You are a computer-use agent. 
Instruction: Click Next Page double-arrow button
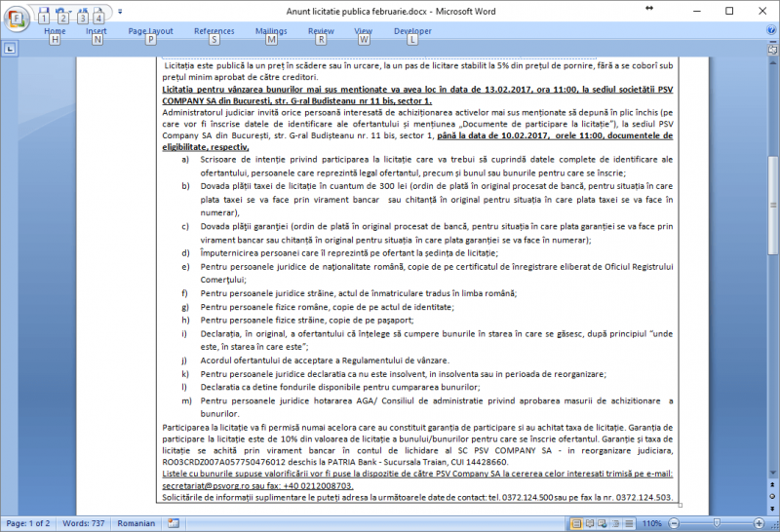click(772, 509)
